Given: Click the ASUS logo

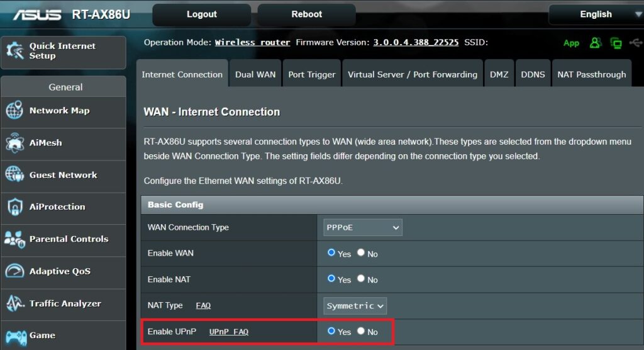Looking at the screenshot, I should (x=37, y=15).
